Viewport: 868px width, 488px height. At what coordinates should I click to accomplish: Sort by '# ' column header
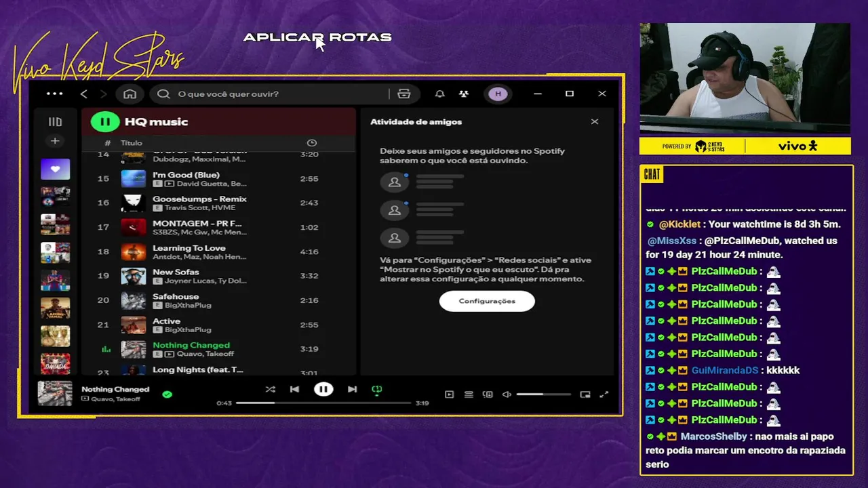pos(107,143)
